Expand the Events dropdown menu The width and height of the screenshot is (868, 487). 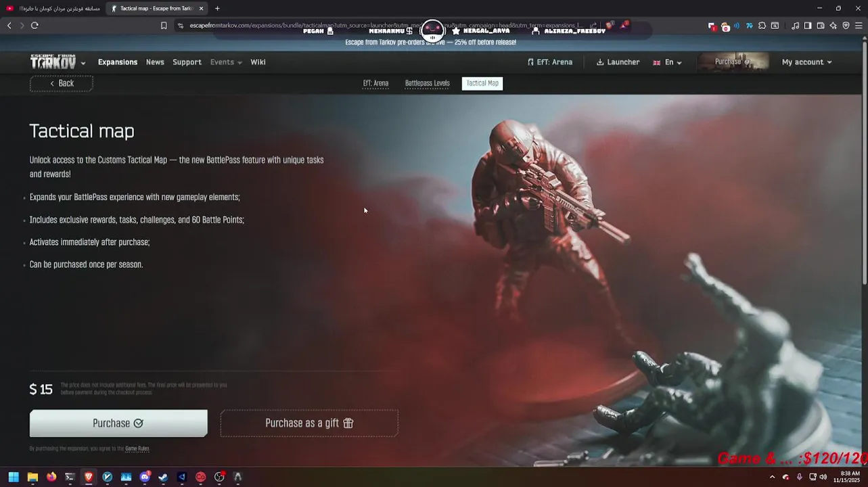point(226,62)
